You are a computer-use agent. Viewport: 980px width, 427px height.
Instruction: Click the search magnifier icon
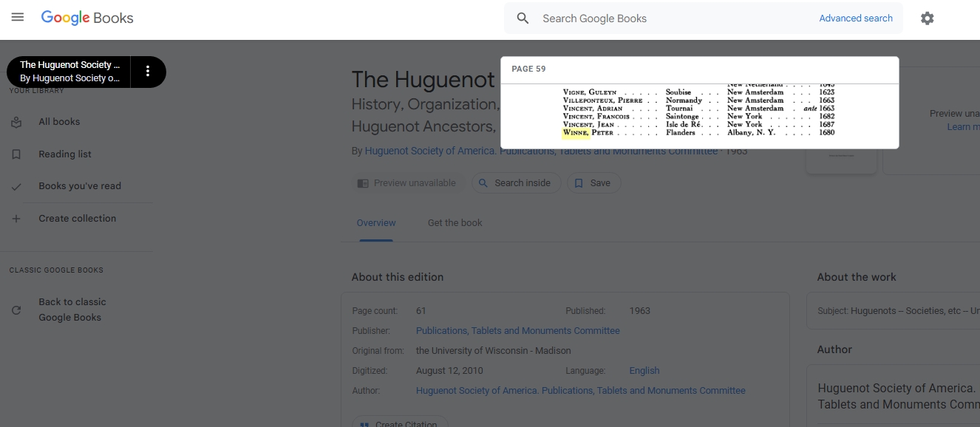523,18
